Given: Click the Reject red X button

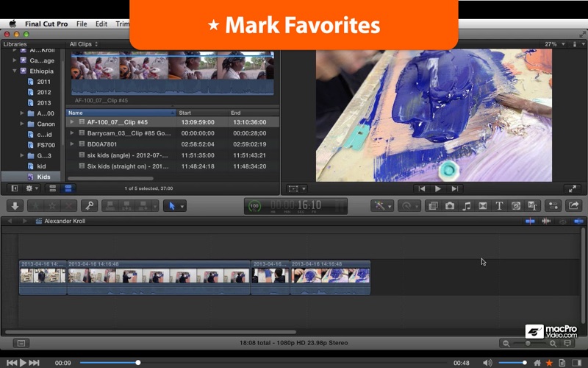Looking at the screenshot, I should click(x=68, y=206).
